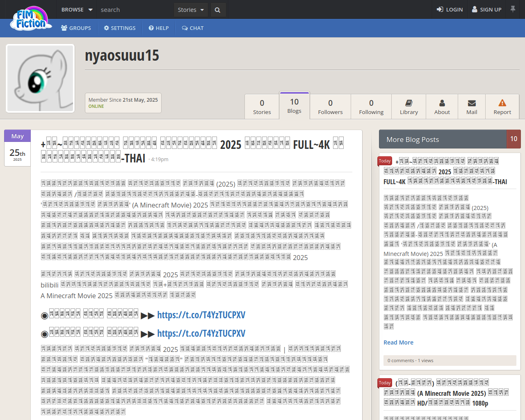The width and height of the screenshot is (525, 420).
Task: Select the Blogs tab
Action: click(294, 106)
